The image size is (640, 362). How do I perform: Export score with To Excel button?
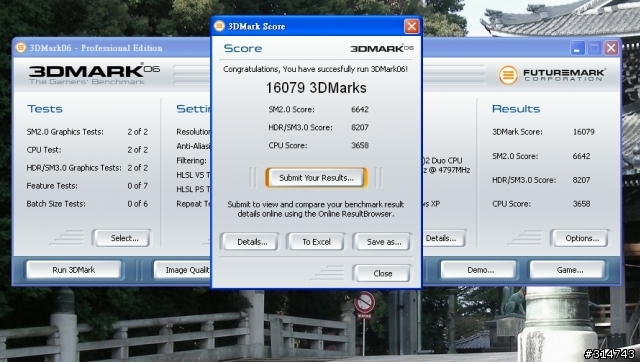[316, 242]
